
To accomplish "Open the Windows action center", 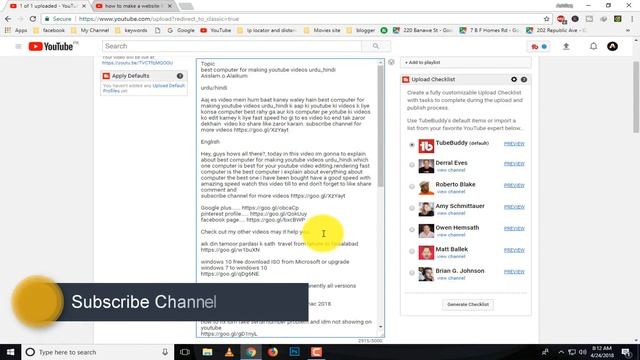I will click(x=626, y=352).
